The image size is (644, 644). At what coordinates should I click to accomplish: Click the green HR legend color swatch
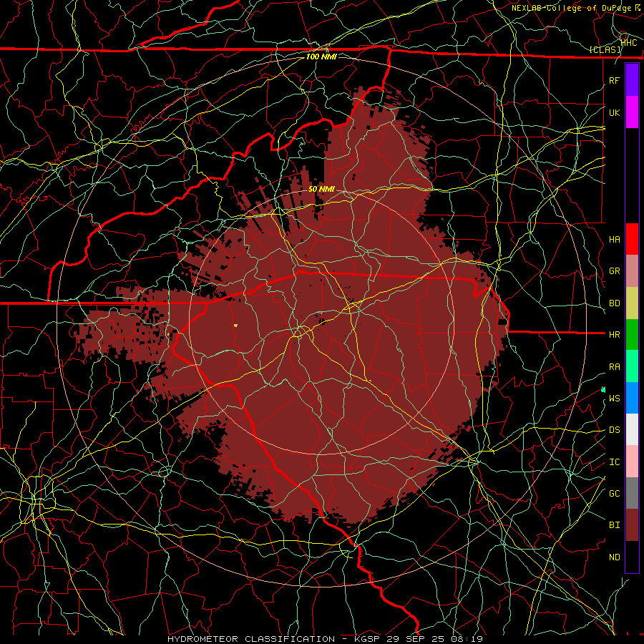tap(632, 335)
